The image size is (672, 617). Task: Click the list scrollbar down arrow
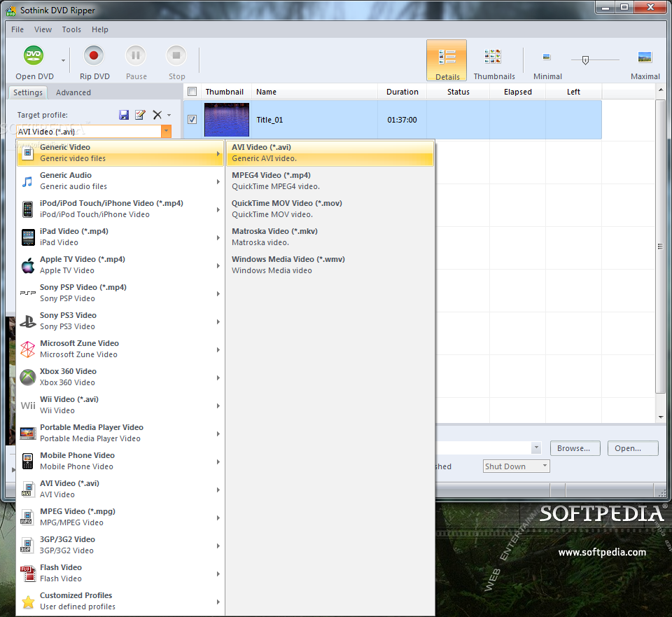coord(660,417)
